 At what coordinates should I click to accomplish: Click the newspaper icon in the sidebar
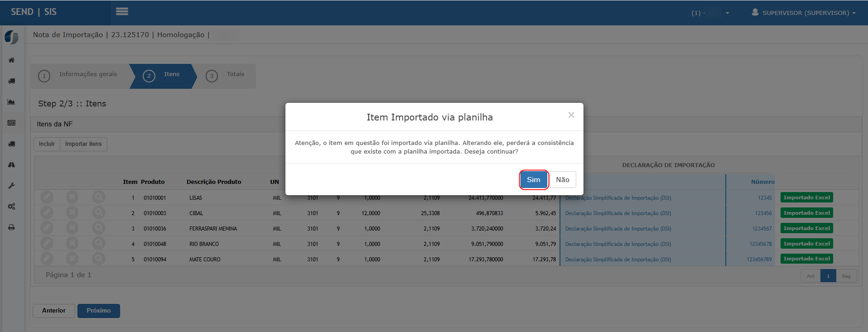pos(11,123)
